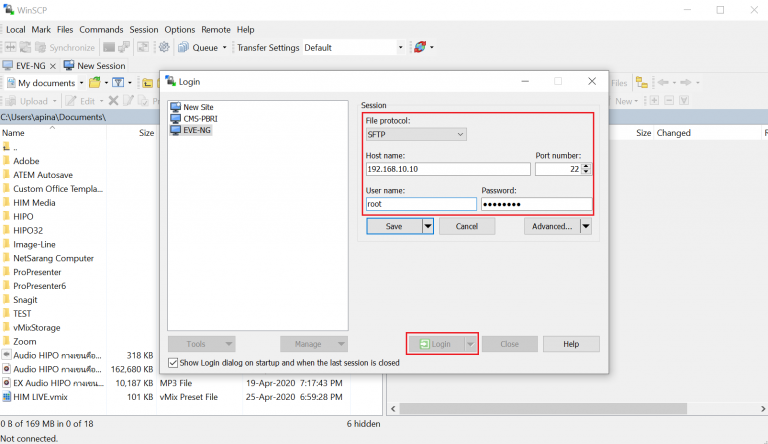Click the open folder icon in local panel
Viewport: 768px width, 444px height.
point(94,83)
